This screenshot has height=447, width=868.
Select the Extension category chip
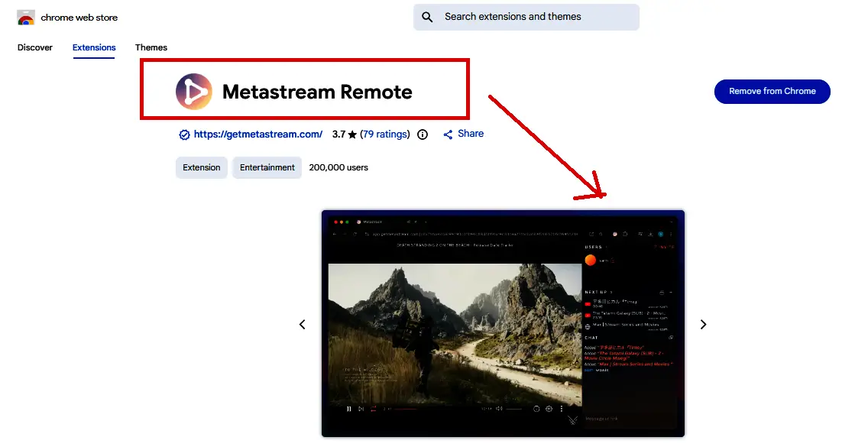click(202, 167)
